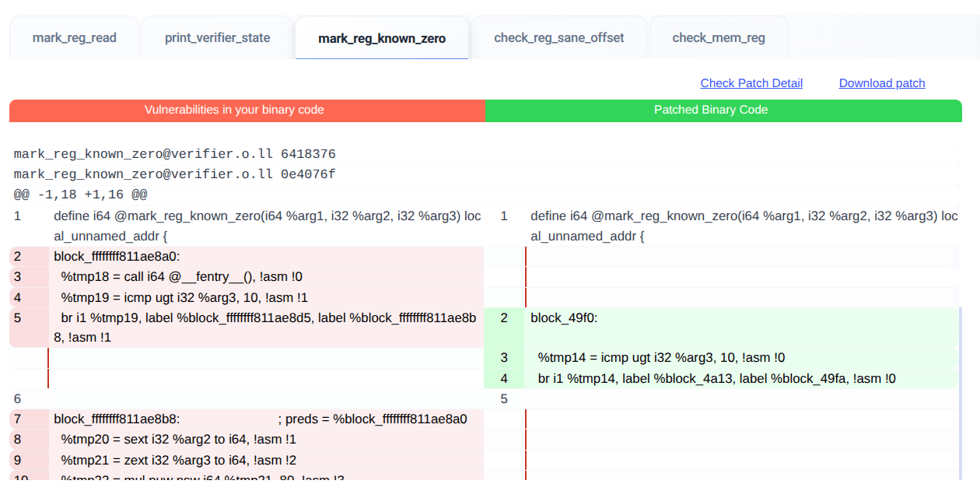Select the mark_reg_known_zero tab
The image size is (980, 498).
click(x=381, y=37)
